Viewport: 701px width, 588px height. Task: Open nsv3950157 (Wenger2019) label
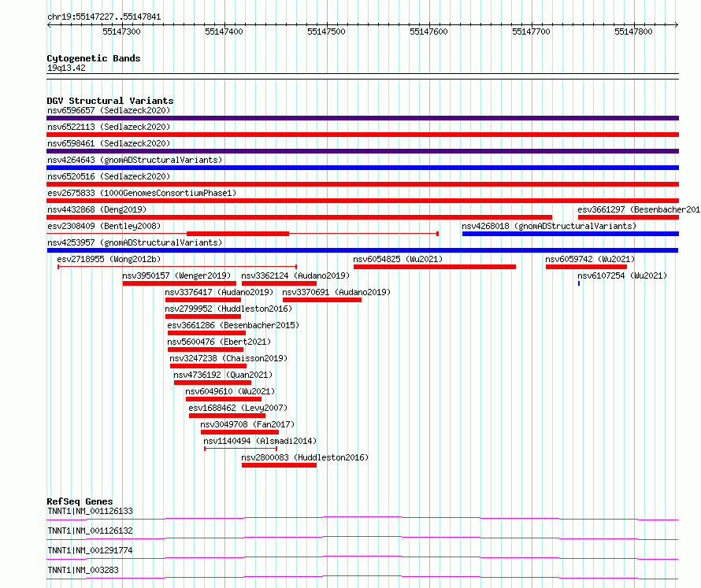pos(176,276)
